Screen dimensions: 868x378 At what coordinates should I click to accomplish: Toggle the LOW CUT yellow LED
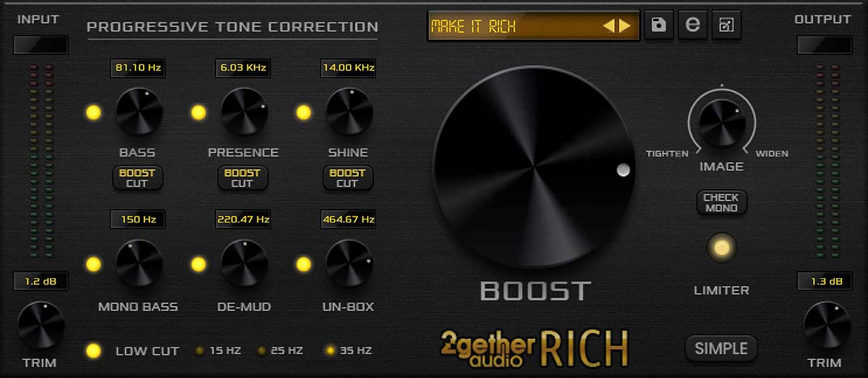click(93, 350)
